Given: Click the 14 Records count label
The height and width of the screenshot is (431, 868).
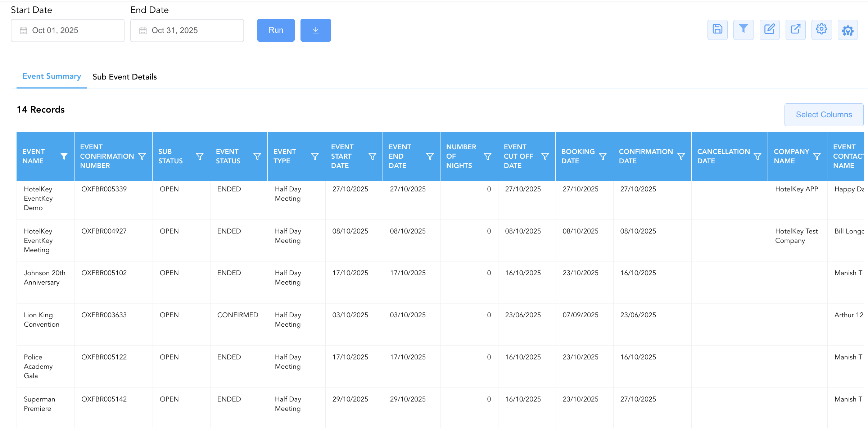Looking at the screenshot, I should (x=41, y=109).
